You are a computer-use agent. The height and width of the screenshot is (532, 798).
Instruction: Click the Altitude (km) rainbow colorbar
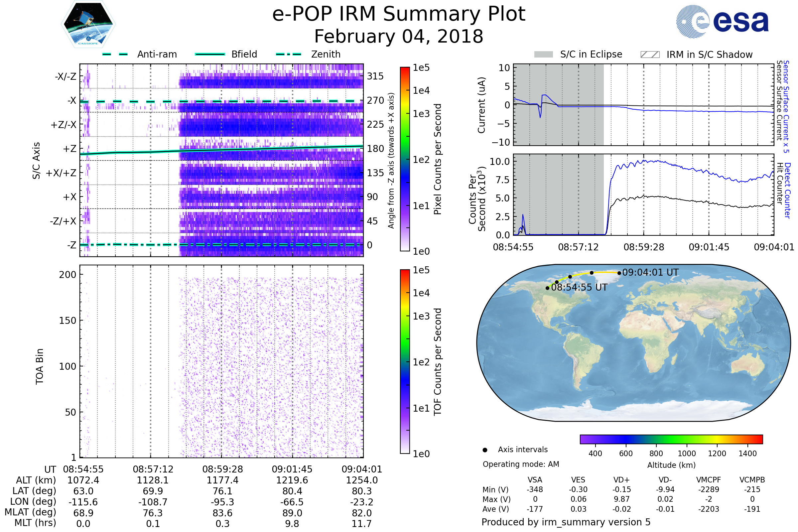[x=671, y=439]
